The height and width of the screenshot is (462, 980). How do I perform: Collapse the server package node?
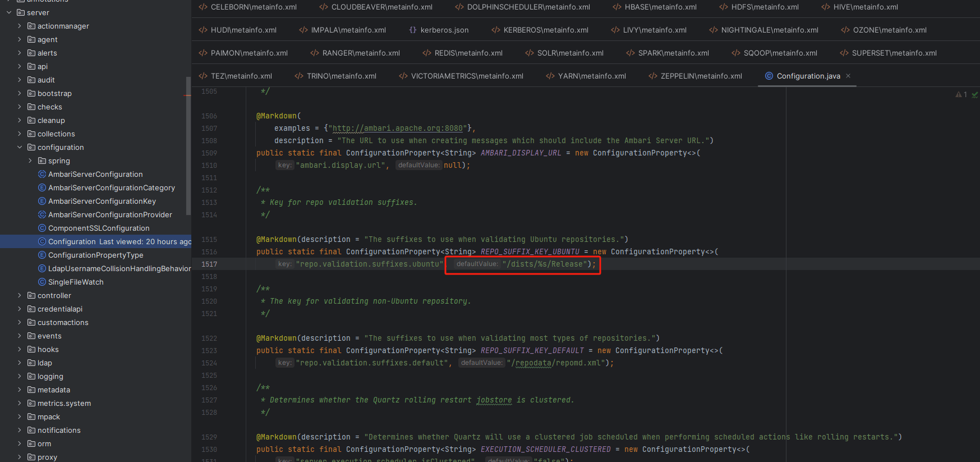pyautogui.click(x=9, y=12)
